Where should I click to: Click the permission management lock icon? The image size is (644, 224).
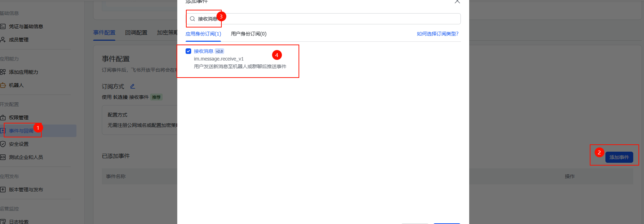(x=3, y=118)
